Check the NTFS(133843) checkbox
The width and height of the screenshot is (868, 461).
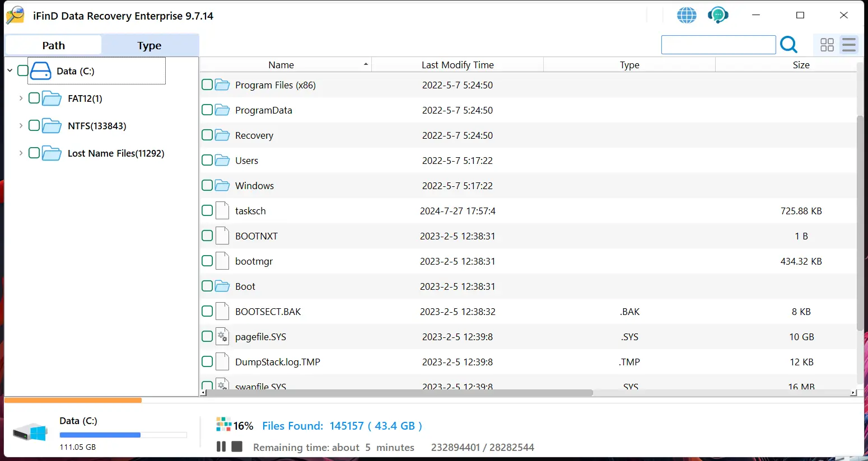[34, 125]
